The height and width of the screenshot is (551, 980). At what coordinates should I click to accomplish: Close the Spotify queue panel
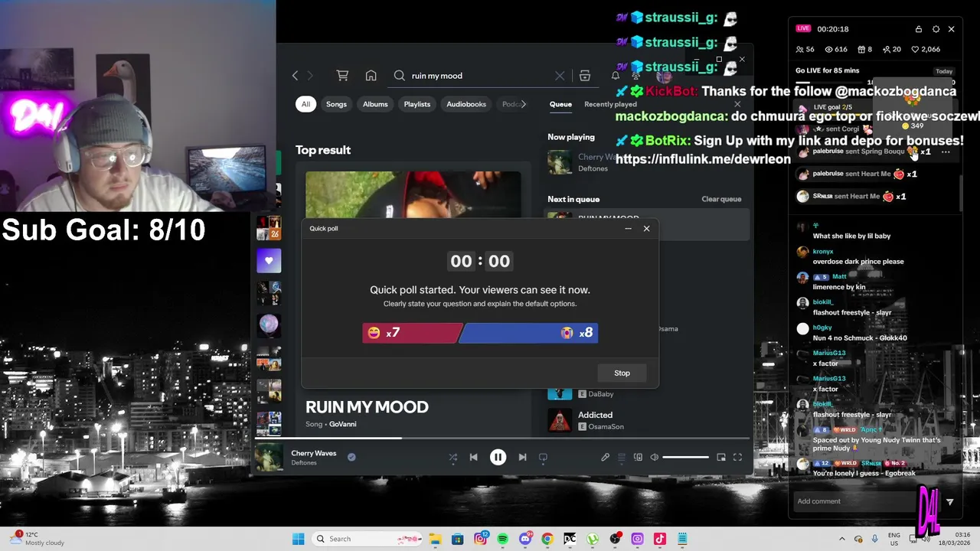737,104
